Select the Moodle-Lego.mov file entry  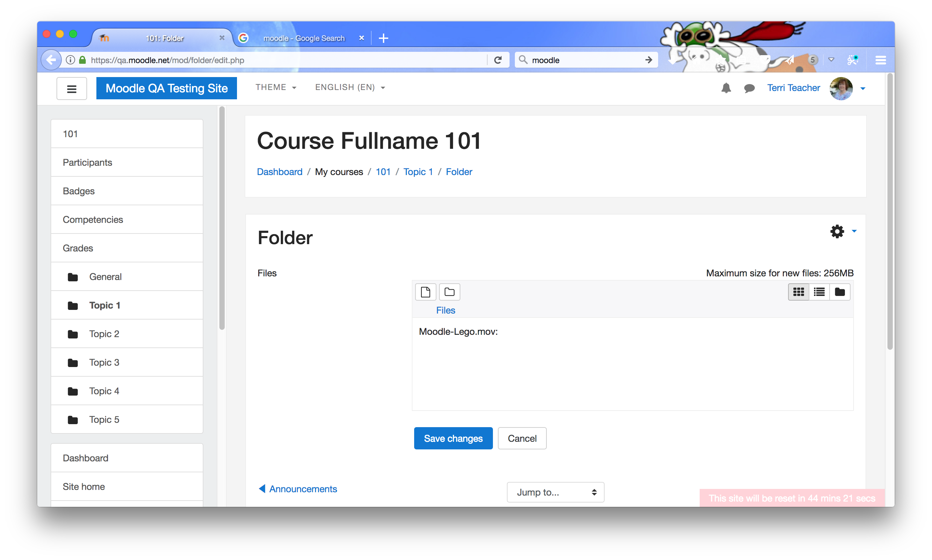click(x=458, y=331)
